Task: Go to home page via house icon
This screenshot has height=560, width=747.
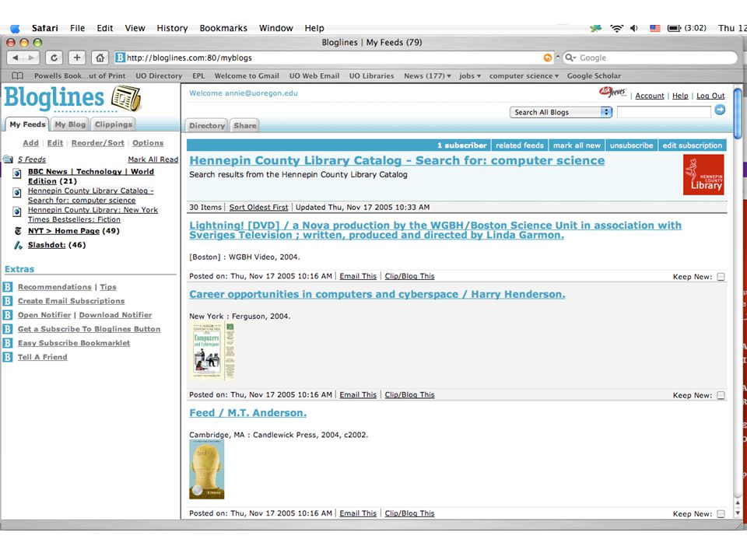Action: [100, 58]
